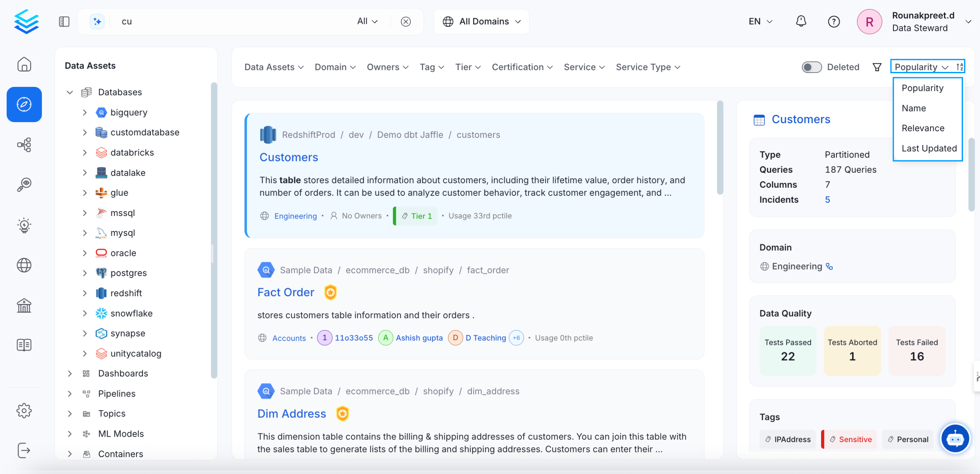Expand the snowflake database node
980x474 pixels.
pos(85,313)
